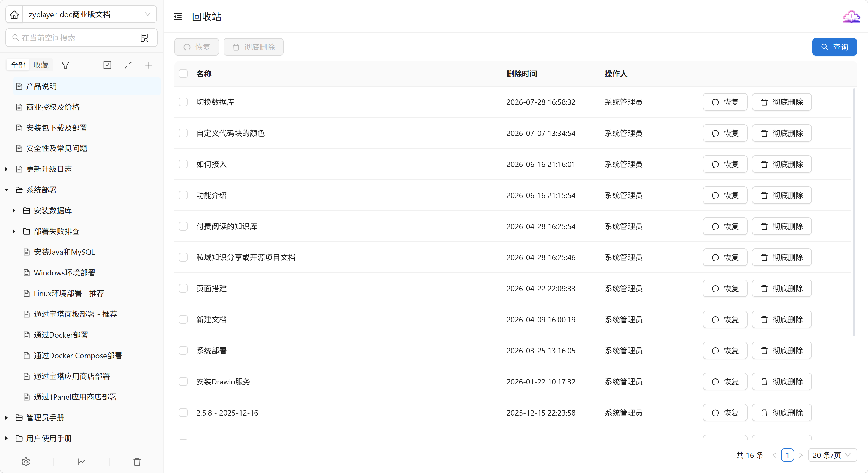868x473 pixels.
Task: Restore the 系统部署 deleted item
Action: click(x=725, y=350)
